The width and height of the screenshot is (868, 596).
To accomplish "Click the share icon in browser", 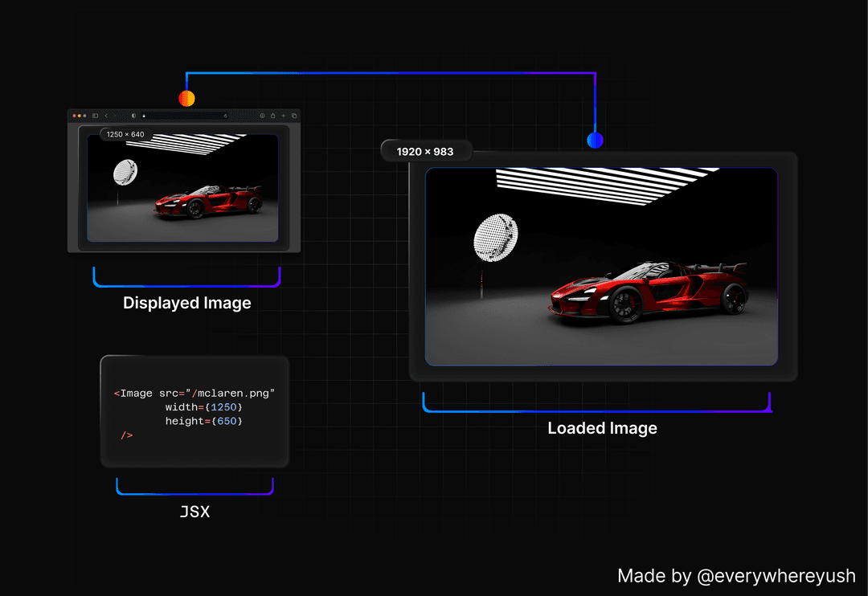I will point(272,116).
